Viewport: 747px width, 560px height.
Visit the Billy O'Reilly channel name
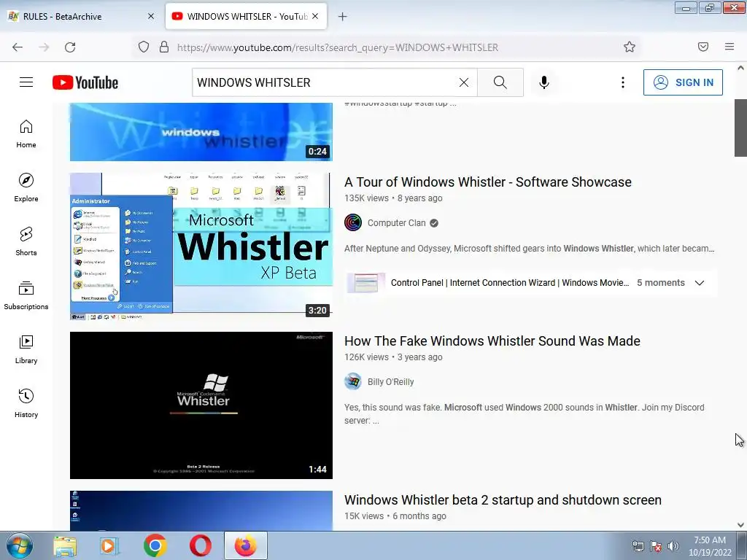point(391,382)
